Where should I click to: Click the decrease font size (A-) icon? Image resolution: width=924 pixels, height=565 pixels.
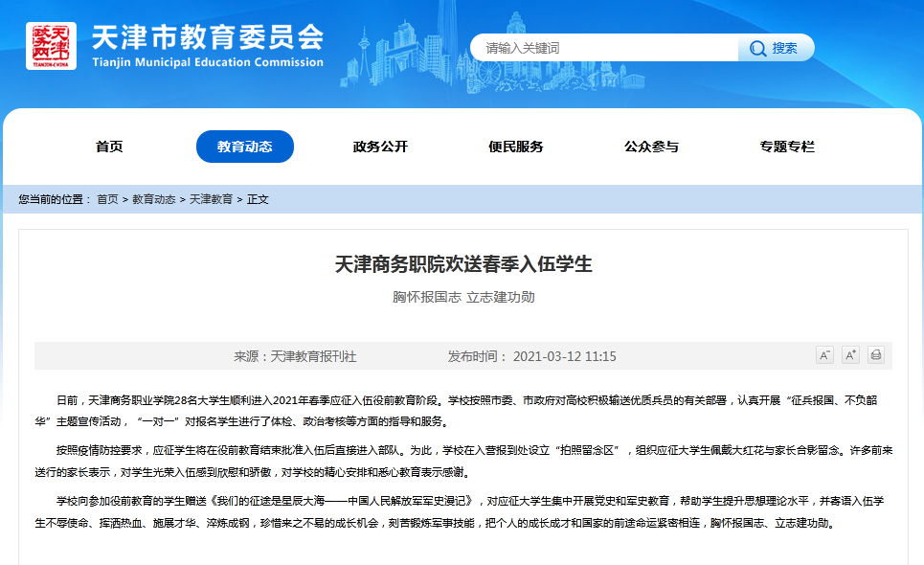click(x=824, y=355)
